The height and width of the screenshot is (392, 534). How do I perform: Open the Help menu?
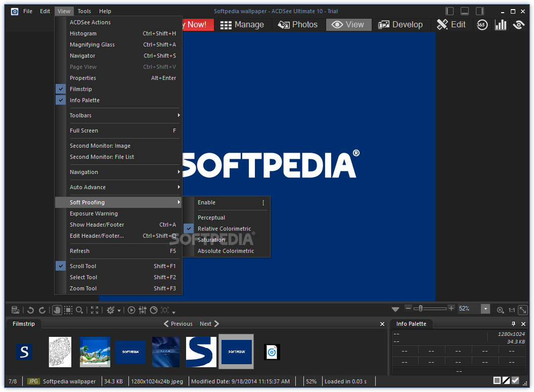(x=105, y=11)
